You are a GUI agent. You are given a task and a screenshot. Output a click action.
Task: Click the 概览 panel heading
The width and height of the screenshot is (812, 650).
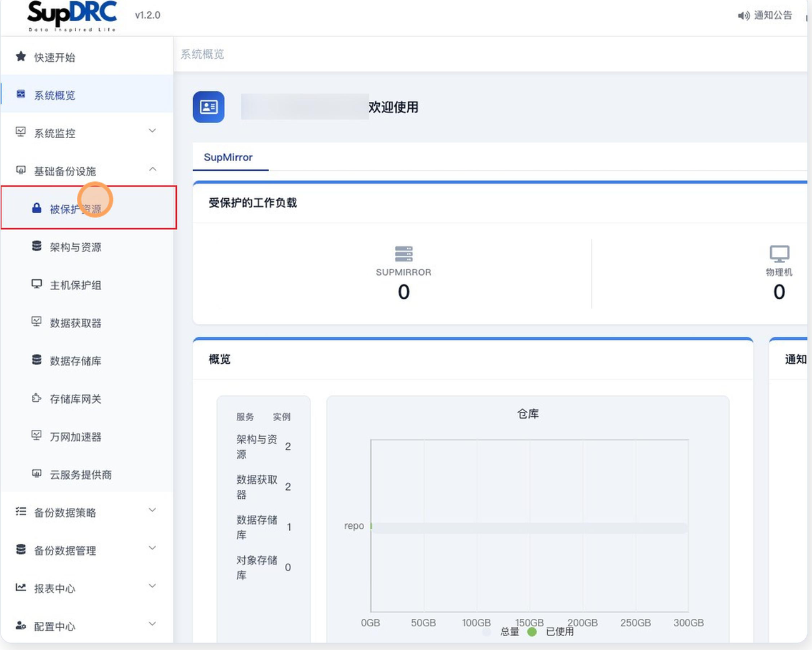[x=219, y=359]
